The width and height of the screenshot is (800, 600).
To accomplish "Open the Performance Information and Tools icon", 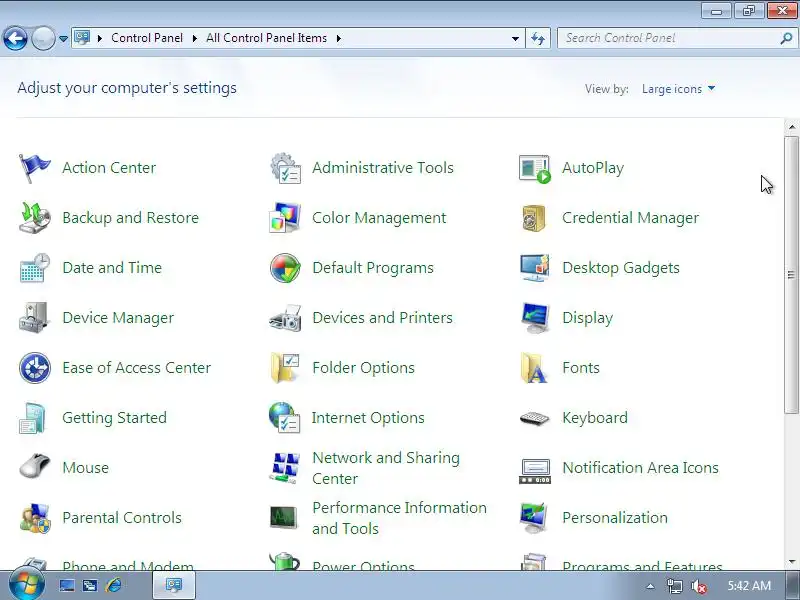I will [x=284, y=518].
